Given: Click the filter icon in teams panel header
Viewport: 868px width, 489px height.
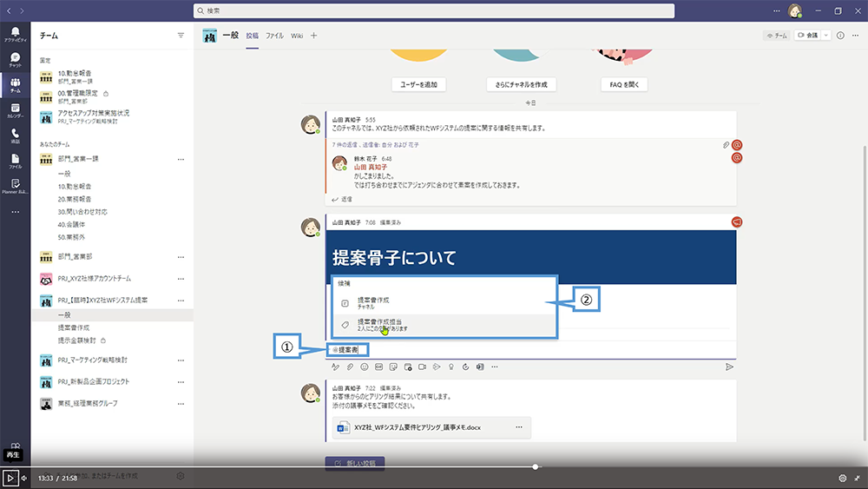Looking at the screenshot, I should coord(181,35).
